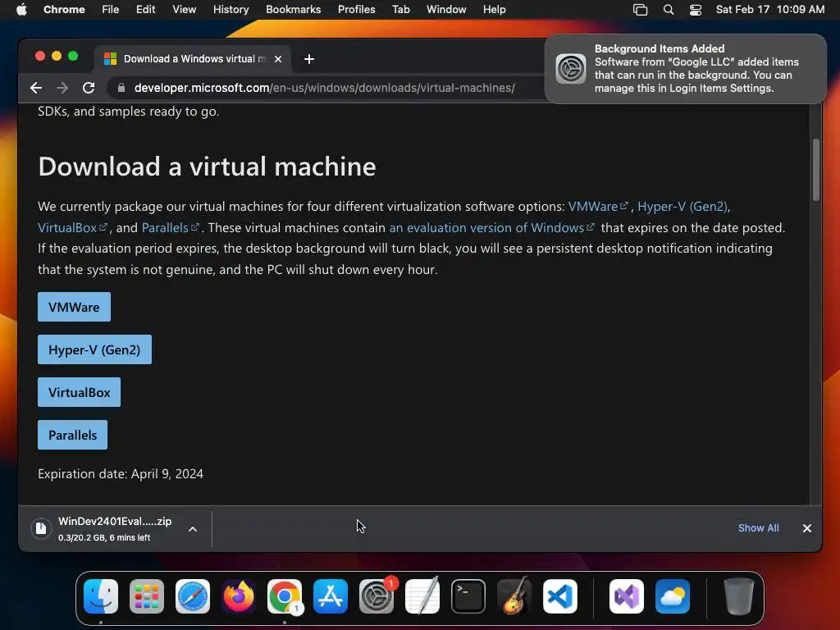Launch GarageBand from the Dock
This screenshot has width=840, height=630.
click(514, 596)
